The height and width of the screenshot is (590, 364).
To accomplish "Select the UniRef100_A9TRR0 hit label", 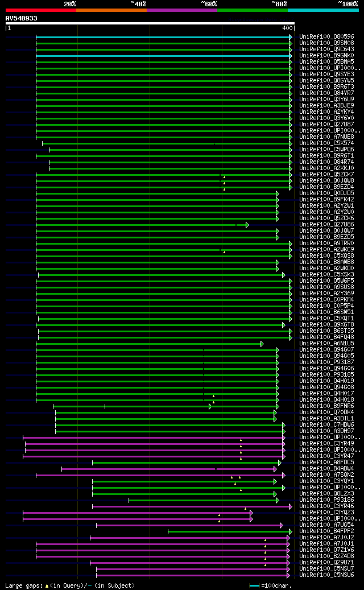I will 326,244.
